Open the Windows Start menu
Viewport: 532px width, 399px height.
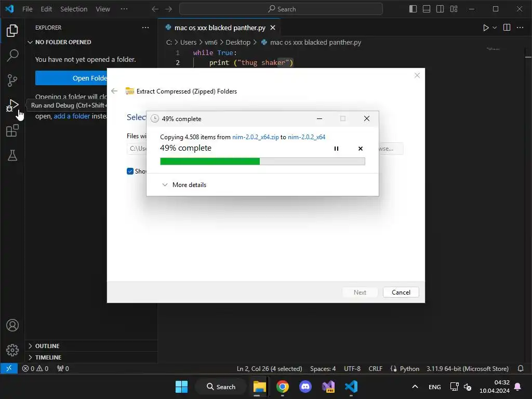[181, 387]
